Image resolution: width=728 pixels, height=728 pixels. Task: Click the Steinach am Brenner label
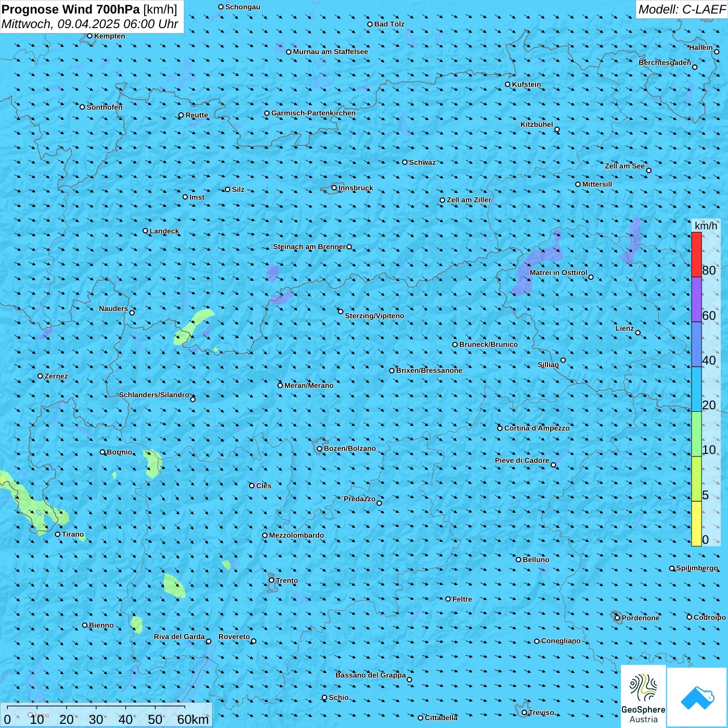pos(309,246)
